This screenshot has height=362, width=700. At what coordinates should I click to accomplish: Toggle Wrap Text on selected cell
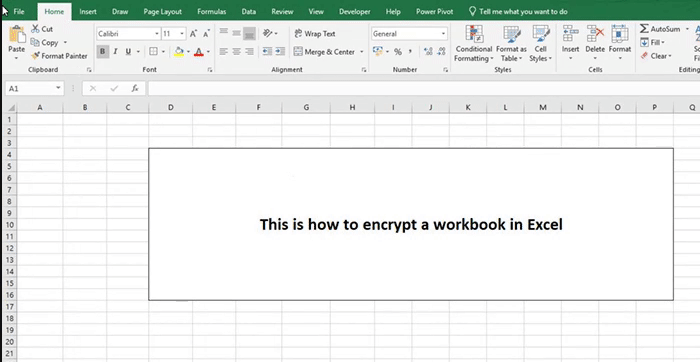[314, 34]
